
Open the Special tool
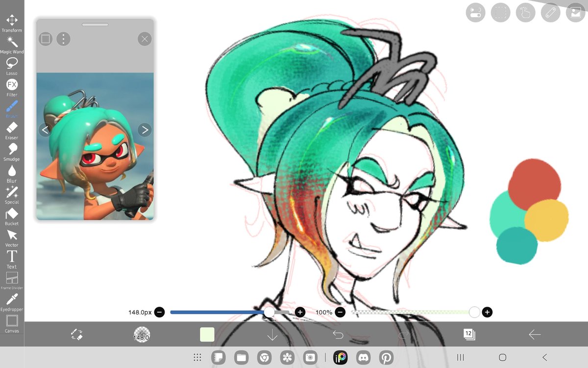[12, 195]
